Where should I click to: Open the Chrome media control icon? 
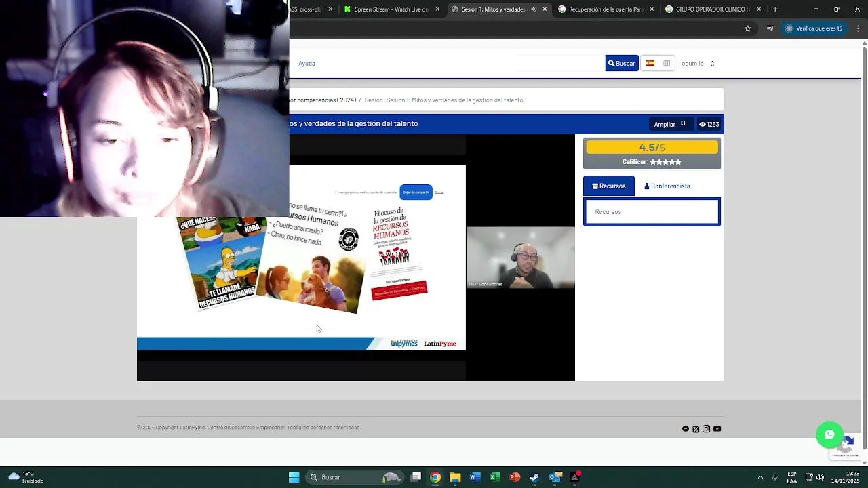[x=770, y=28]
